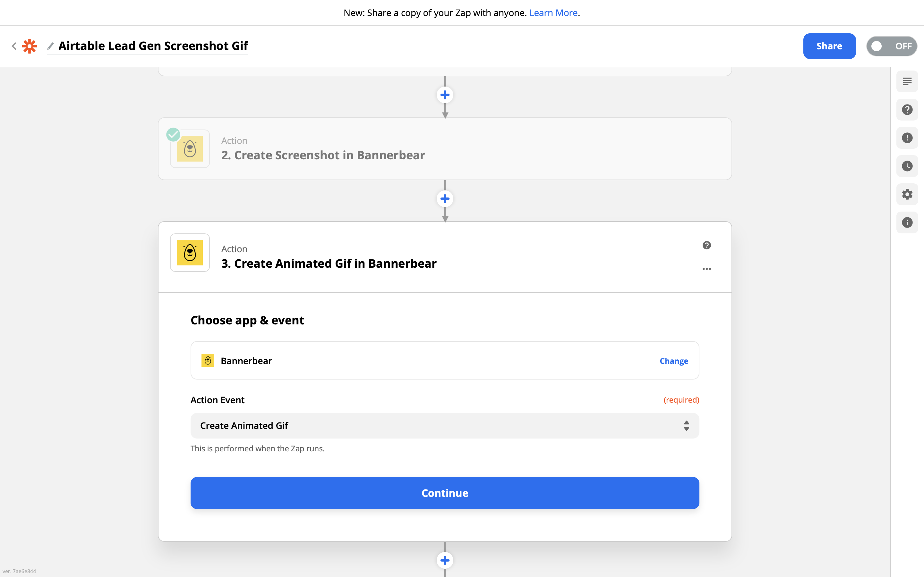The height and width of the screenshot is (577, 924).
Task: Open step 3 three-dot options menu
Action: (706, 269)
